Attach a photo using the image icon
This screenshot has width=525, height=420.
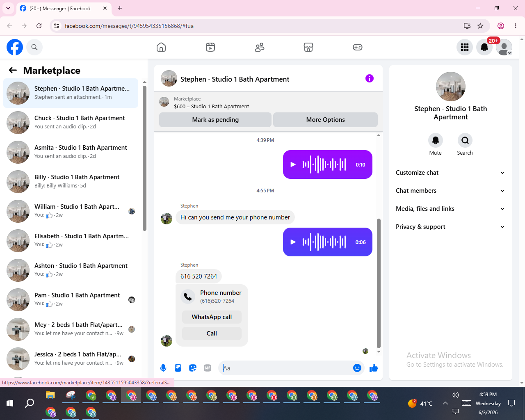pyautogui.click(x=178, y=368)
